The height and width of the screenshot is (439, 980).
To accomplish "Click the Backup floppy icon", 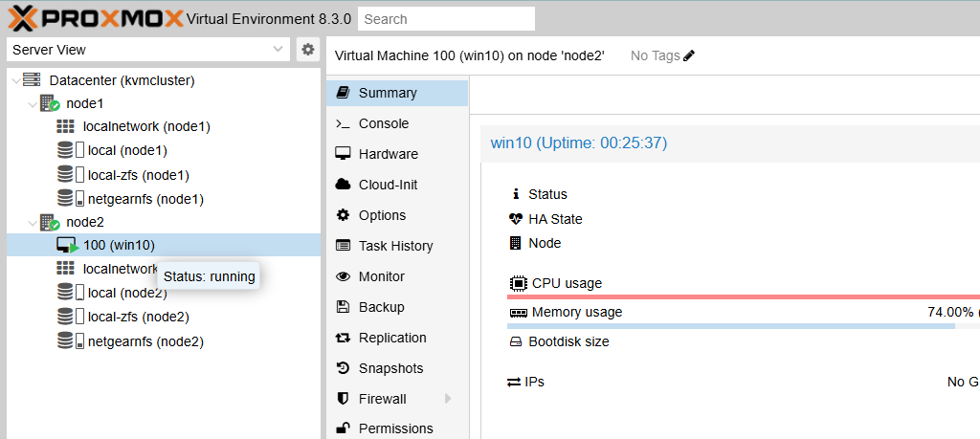I will coord(343,307).
